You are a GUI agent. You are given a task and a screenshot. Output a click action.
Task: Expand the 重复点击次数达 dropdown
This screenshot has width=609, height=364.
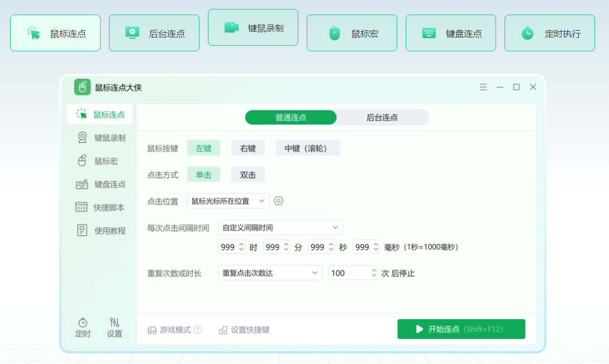pos(270,272)
